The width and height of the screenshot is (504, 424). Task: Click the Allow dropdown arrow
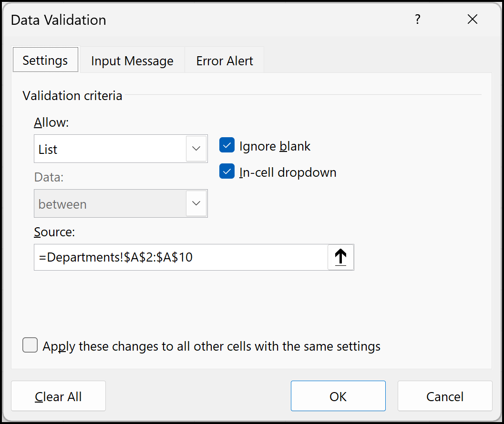195,149
